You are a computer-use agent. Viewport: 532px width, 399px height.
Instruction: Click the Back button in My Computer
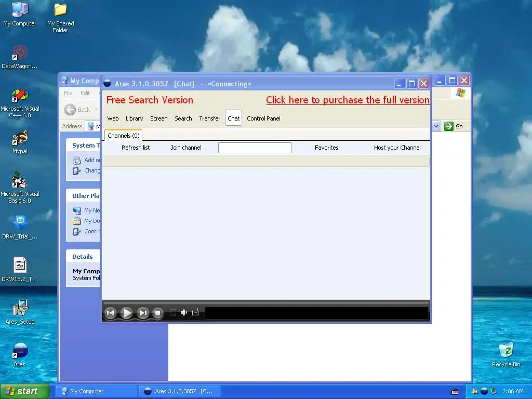tap(77, 110)
